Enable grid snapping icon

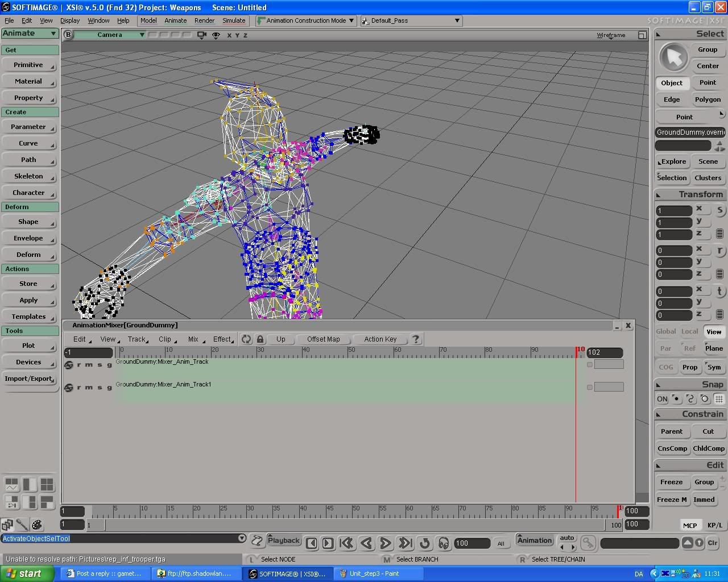pyautogui.click(x=719, y=399)
